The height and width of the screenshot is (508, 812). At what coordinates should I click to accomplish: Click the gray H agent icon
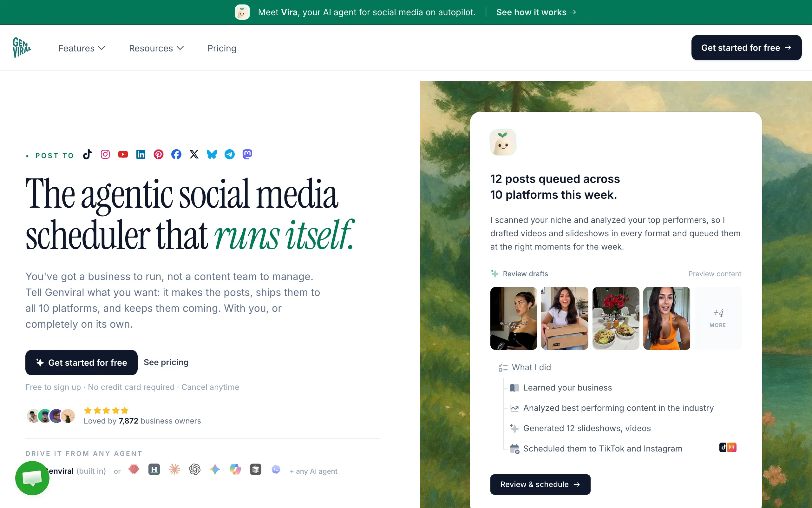(x=154, y=469)
